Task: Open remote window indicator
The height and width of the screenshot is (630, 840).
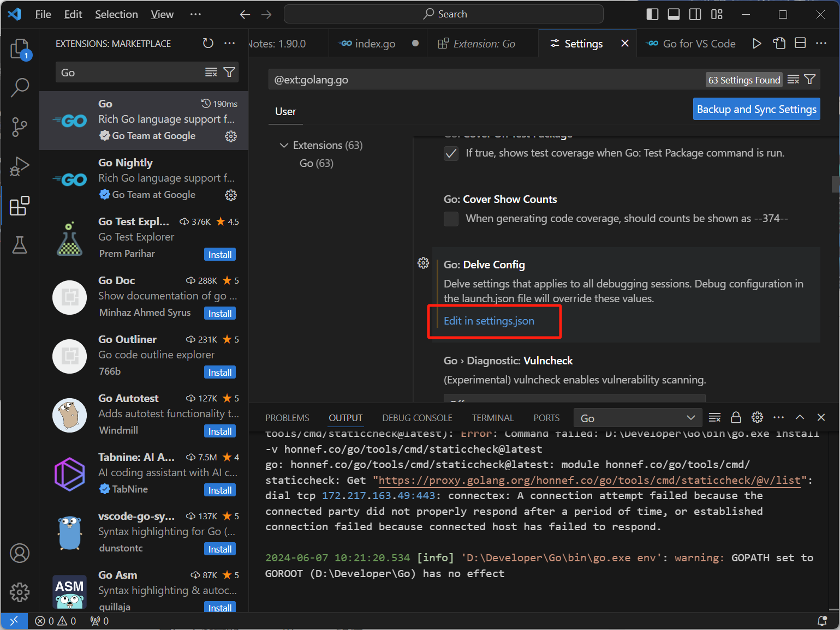Action: pos(14,621)
